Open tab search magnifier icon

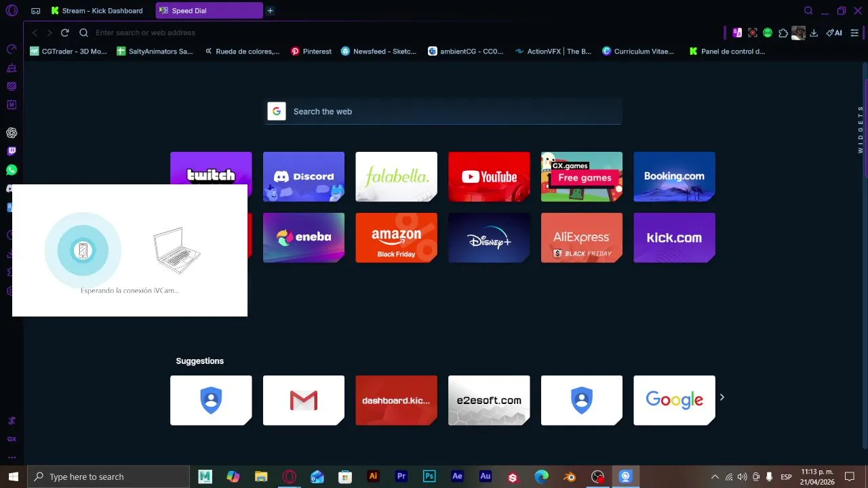click(808, 11)
